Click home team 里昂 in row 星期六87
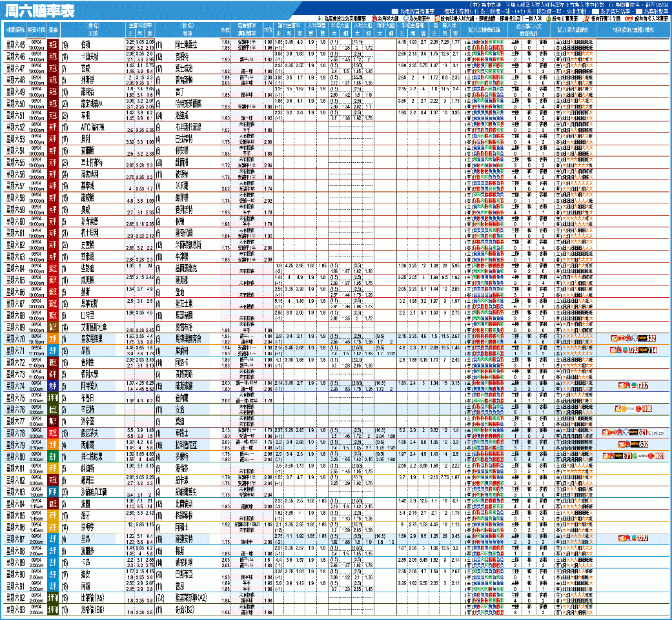The width and height of the screenshot is (672, 620). [x=85, y=539]
